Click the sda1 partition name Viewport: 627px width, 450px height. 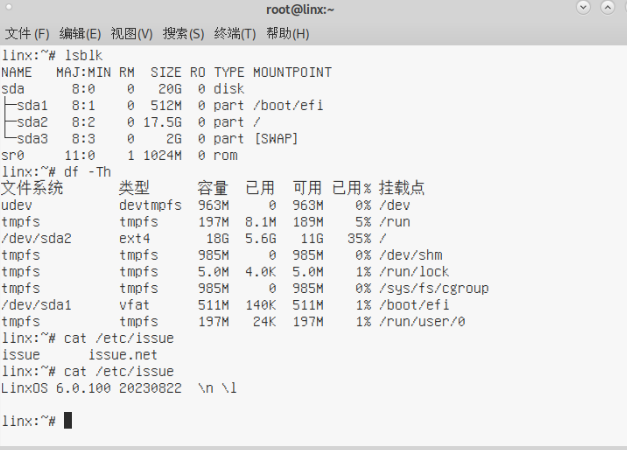pyautogui.click(x=32, y=106)
